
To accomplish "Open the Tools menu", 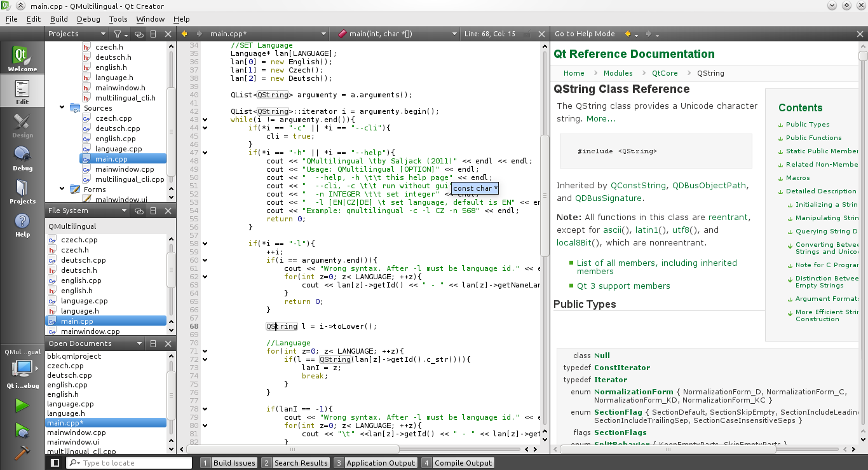I will [x=118, y=19].
